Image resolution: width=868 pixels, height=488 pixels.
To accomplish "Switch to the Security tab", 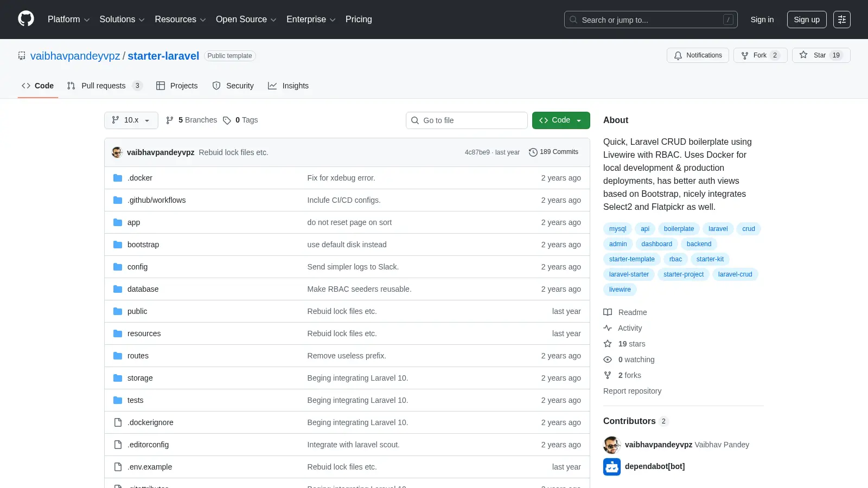I will [x=233, y=86].
